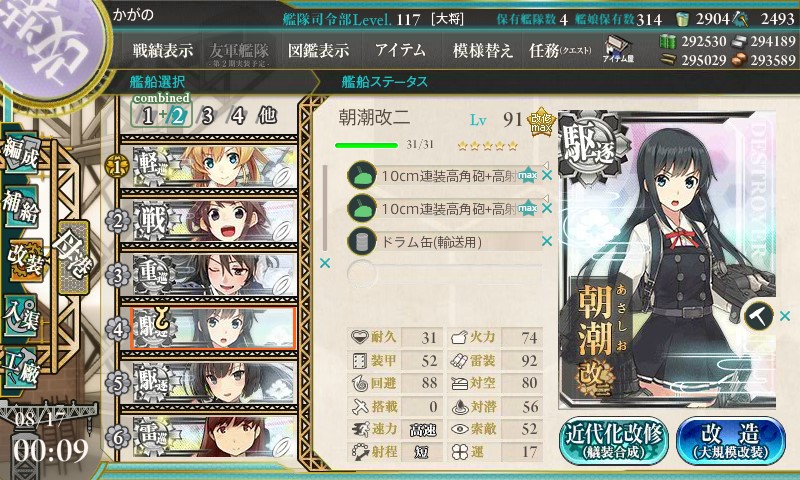
Task: Click the drum canister equipment icon
Action: point(362,242)
